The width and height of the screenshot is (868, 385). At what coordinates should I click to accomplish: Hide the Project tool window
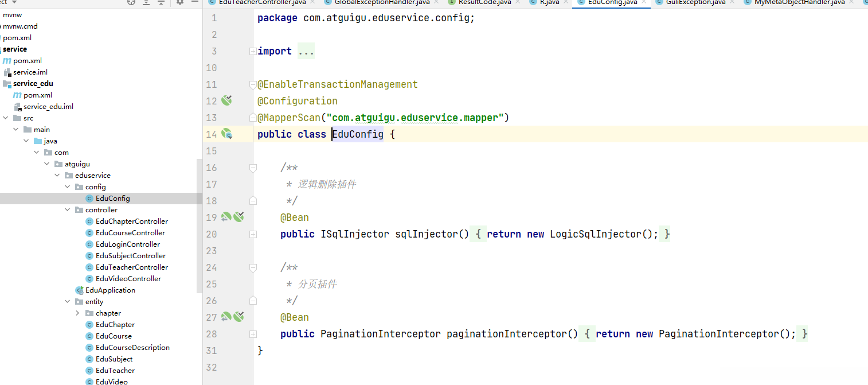[x=194, y=2]
